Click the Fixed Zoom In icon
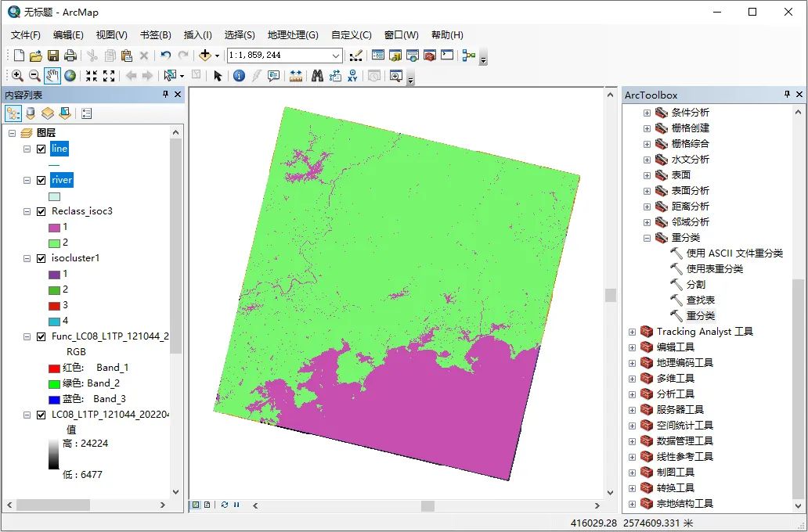Screen dimensions: 808x532 tap(91, 76)
